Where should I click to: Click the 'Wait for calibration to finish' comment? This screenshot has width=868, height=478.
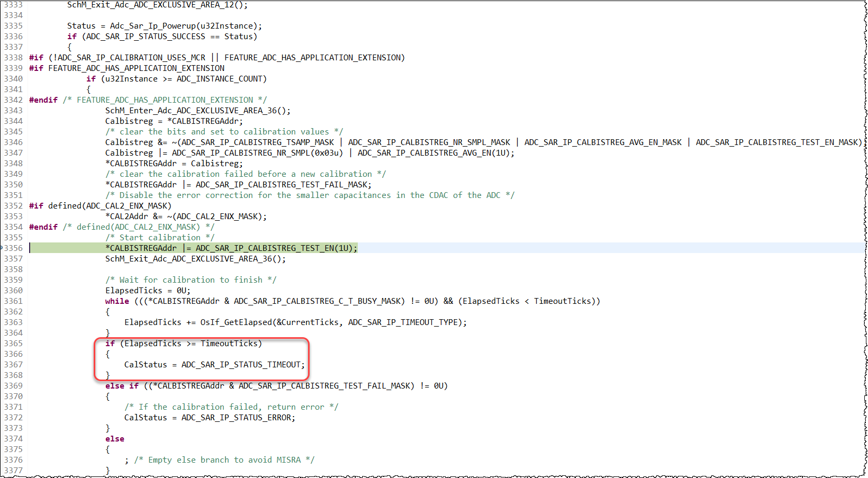point(191,279)
